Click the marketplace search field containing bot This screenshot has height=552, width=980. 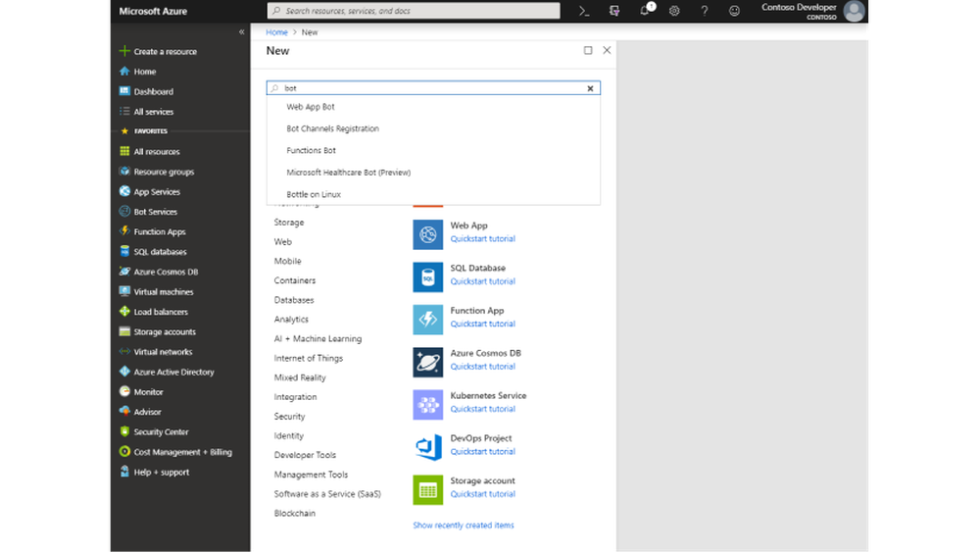(433, 88)
